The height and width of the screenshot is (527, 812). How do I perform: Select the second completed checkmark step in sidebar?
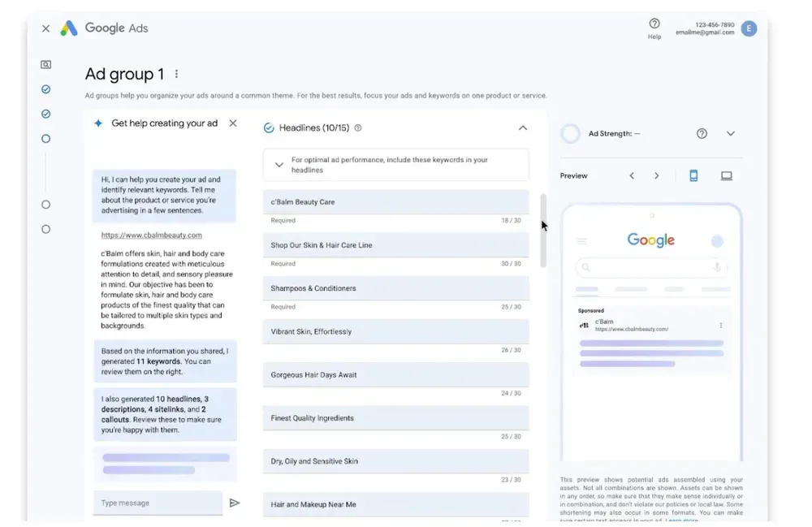coord(45,114)
